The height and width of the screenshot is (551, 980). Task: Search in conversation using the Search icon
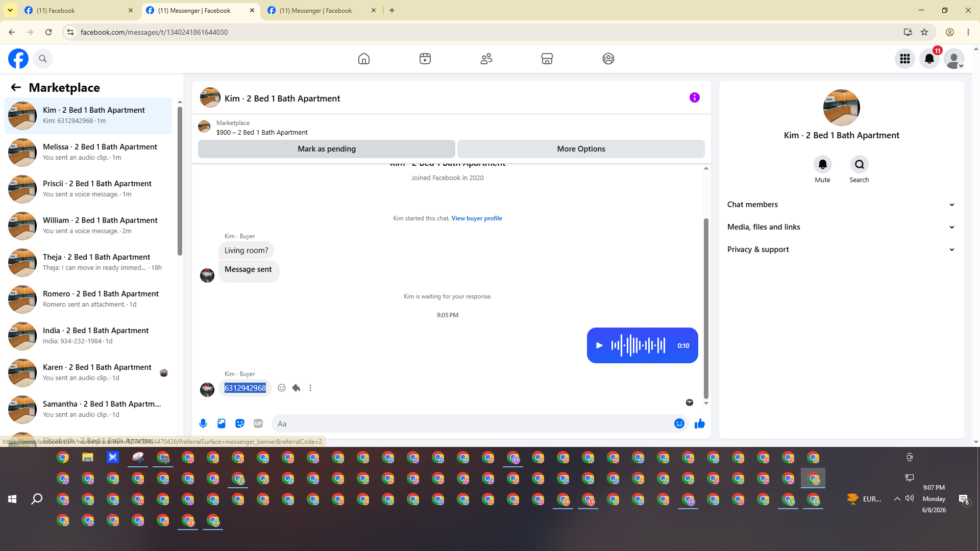860,164
